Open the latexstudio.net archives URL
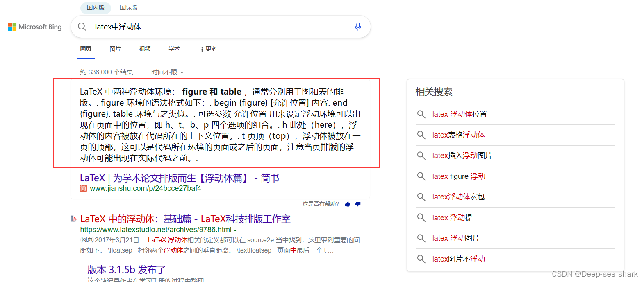Image resolution: width=644 pixels, height=282 pixels. 156,230
